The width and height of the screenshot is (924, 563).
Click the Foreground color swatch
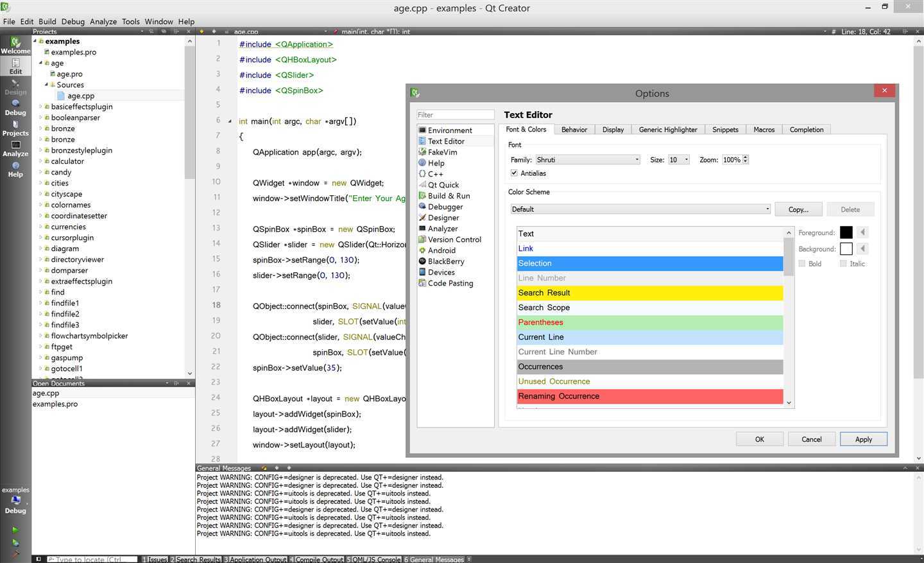click(x=846, y=232)
